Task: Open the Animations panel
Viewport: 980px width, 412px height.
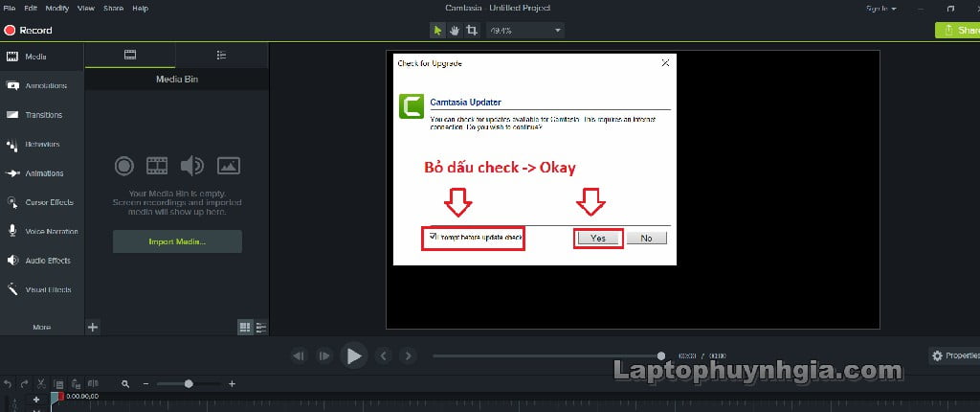Action: coord(42,173)
